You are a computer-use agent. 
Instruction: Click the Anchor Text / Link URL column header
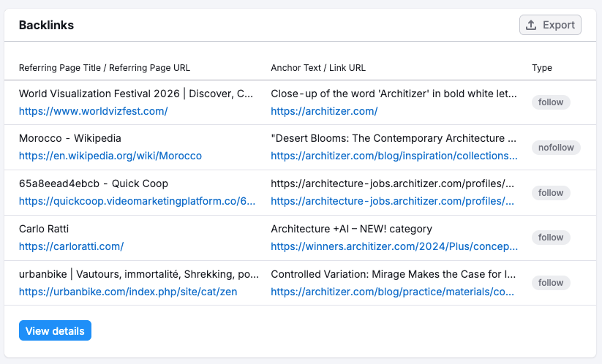click(318, 68)
